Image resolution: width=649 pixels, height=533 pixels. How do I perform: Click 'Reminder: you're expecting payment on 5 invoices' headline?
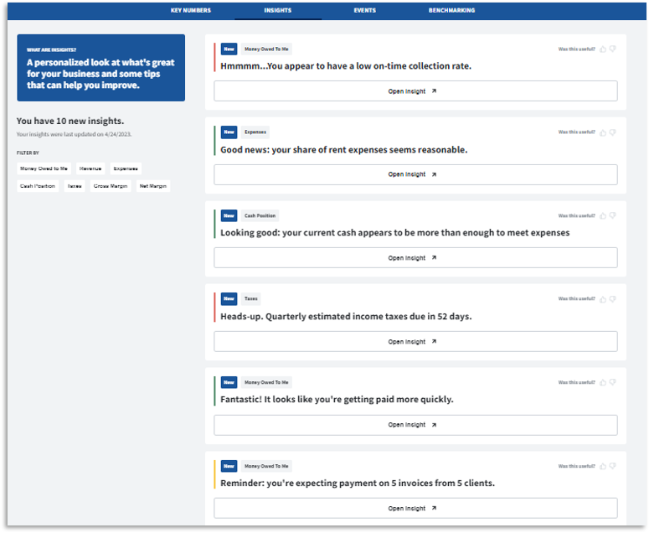[357, 483]
